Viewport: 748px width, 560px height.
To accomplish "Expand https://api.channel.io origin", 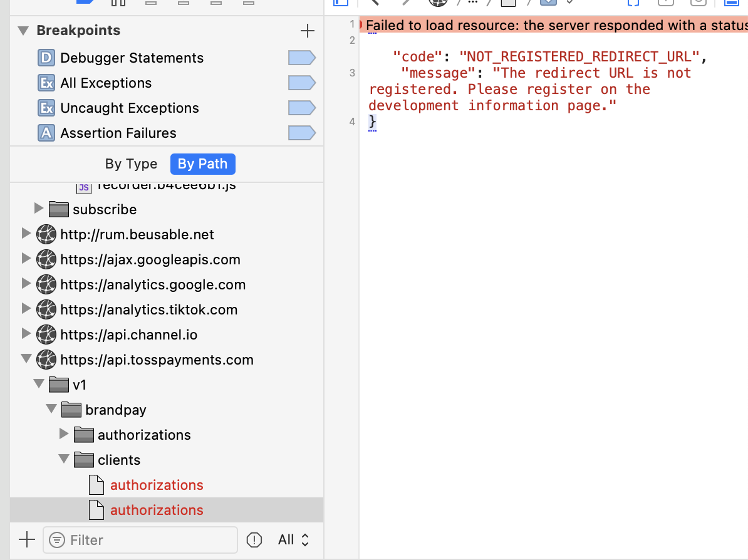I will [x=26, y=333].
